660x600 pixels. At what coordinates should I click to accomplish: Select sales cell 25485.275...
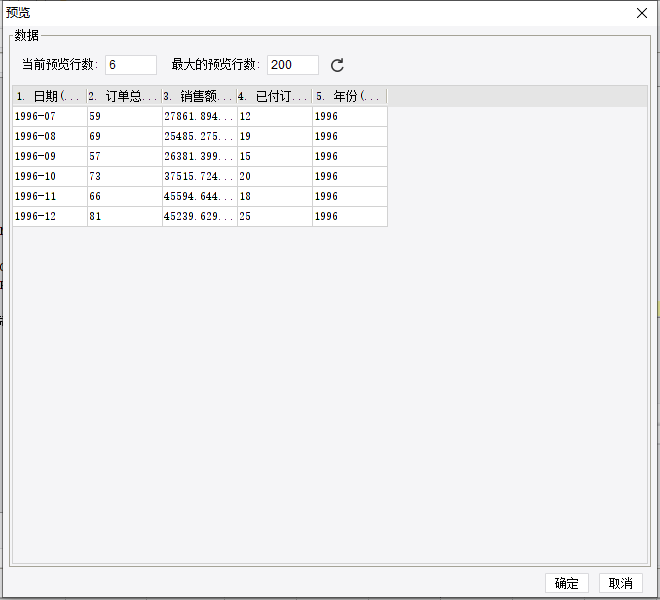[200, 136]
